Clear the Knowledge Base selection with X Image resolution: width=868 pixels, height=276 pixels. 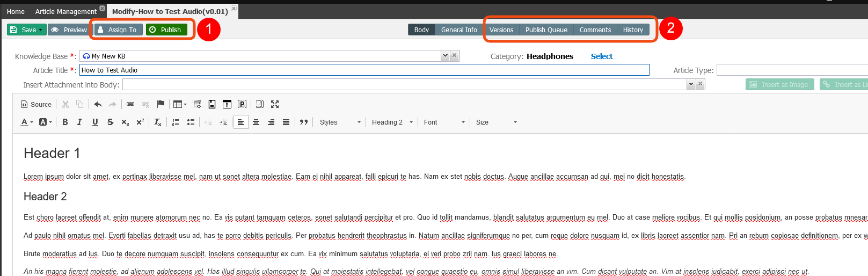[455, 55]
